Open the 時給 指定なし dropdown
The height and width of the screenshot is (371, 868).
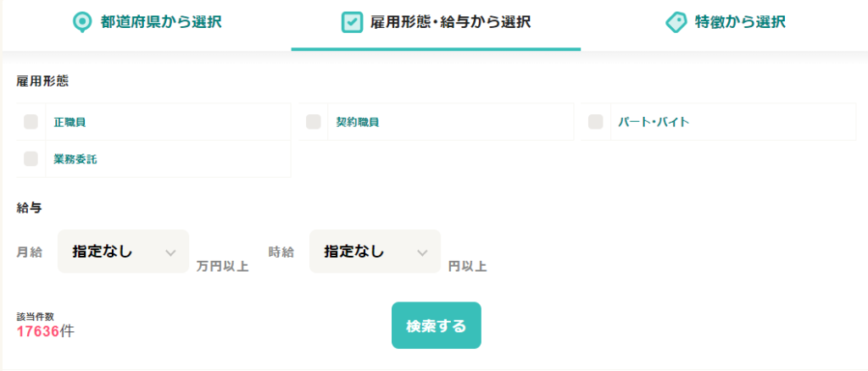(x=376, y=252)
